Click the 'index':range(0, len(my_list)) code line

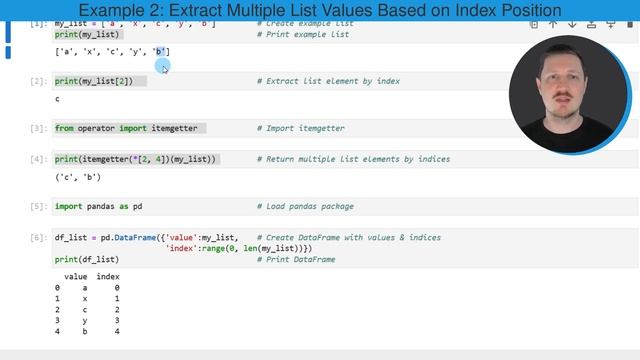click(x=239, y=249)
